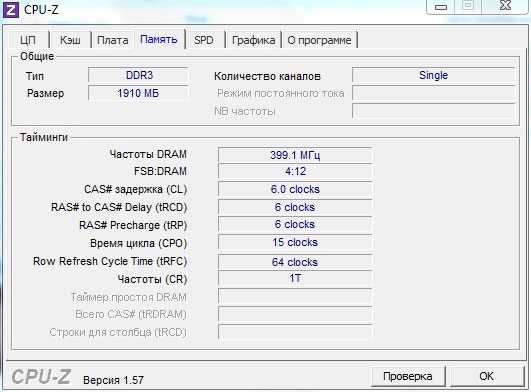This screenshot has width=531, height=392.
Task: Click the Версия 1.57 text
Action: coord(113,380)
